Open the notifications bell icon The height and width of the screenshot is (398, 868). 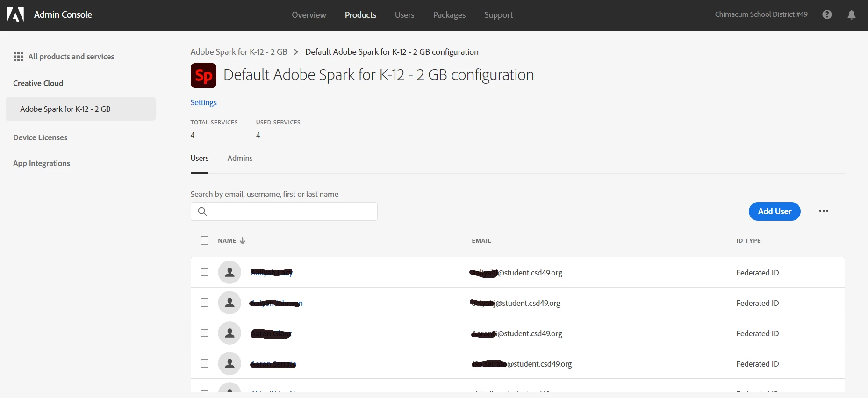tap(852, 14)
